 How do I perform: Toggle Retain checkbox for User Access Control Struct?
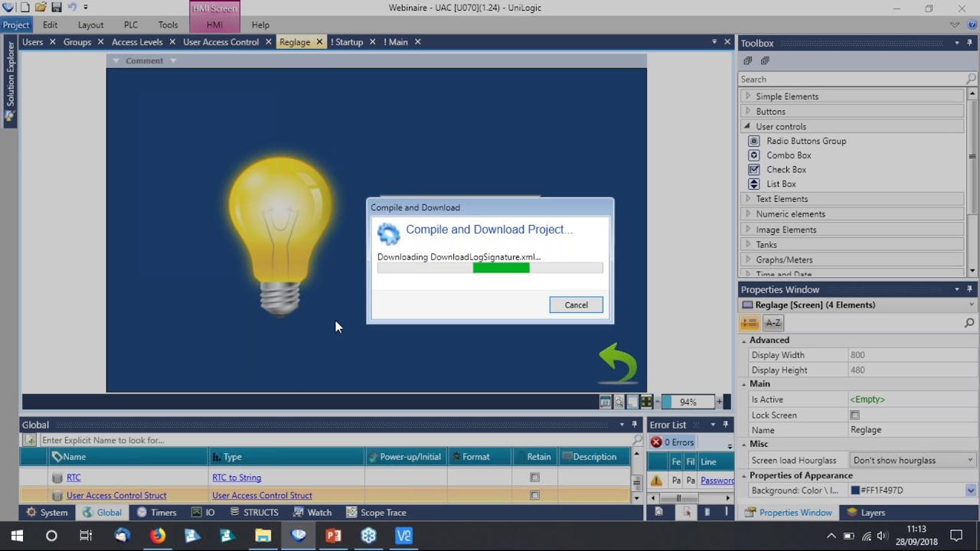(x=534, y=495)
